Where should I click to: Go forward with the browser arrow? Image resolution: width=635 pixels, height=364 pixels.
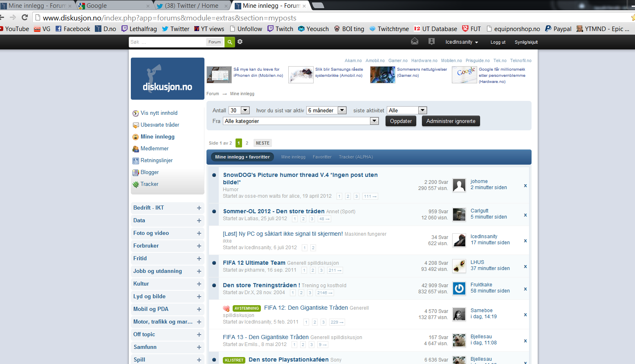[x=13, y=17]
